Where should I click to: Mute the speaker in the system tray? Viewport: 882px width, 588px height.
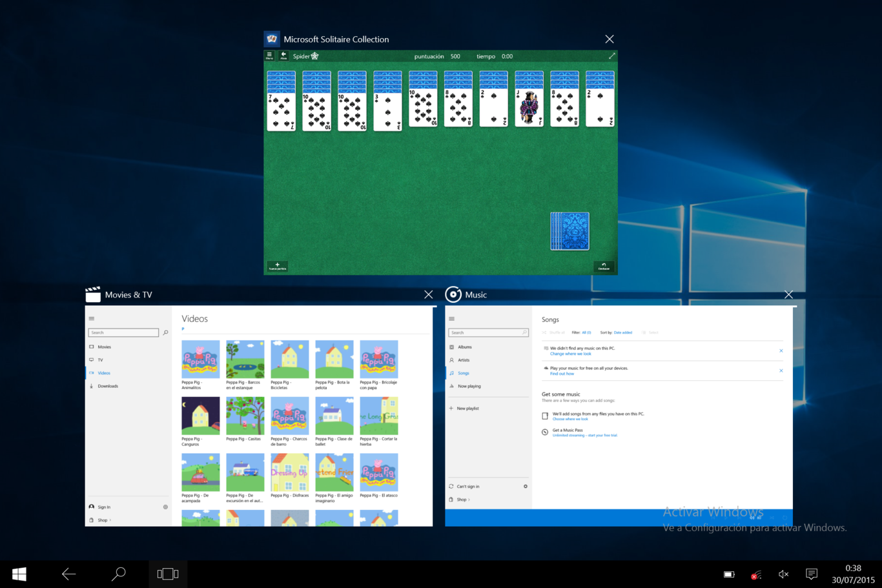(783, 573)
